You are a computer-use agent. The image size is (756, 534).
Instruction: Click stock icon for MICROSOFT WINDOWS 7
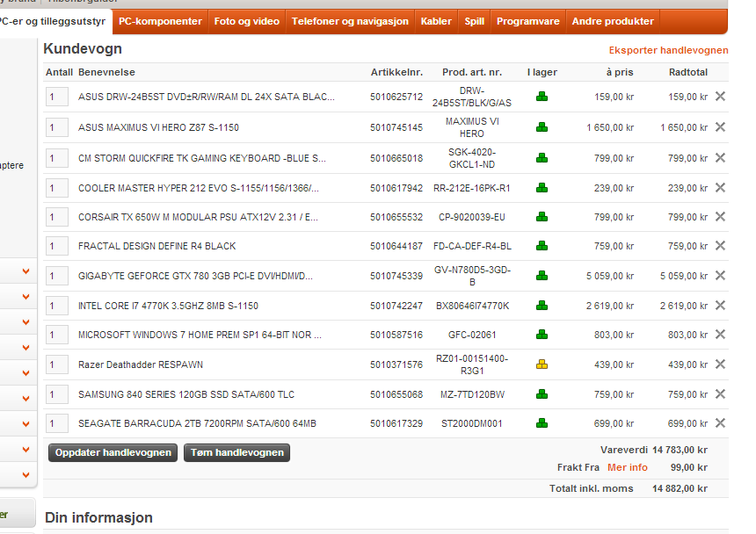pyautogui.click(x=542, y=334)
